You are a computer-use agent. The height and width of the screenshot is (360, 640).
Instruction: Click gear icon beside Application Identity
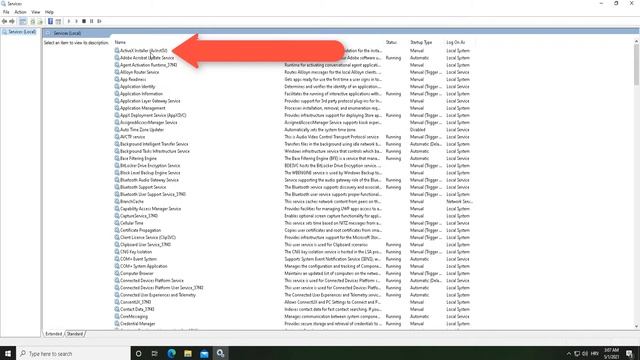pyautogui.click(x=117, y=87)
